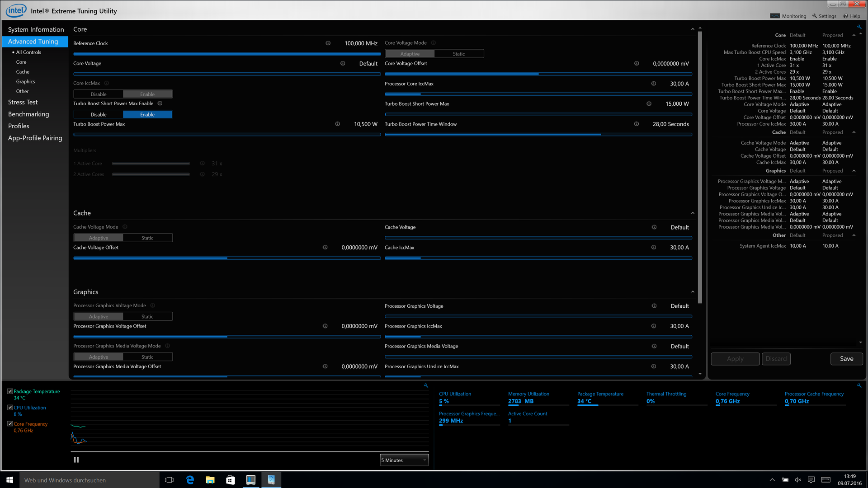868x488 pixels.
Task: Set Core Voltage Mode to Static
Action: 459,54
